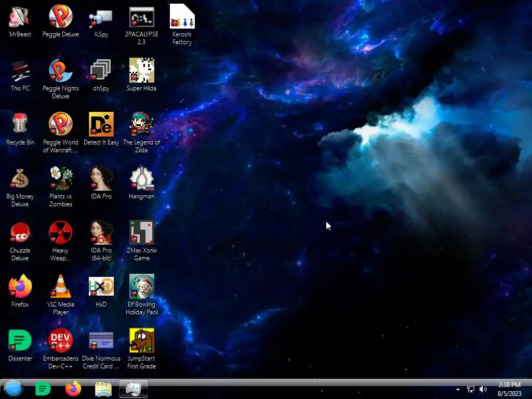Open the volume speaker tray icon
532x399 pixels.
coord(483,389)
